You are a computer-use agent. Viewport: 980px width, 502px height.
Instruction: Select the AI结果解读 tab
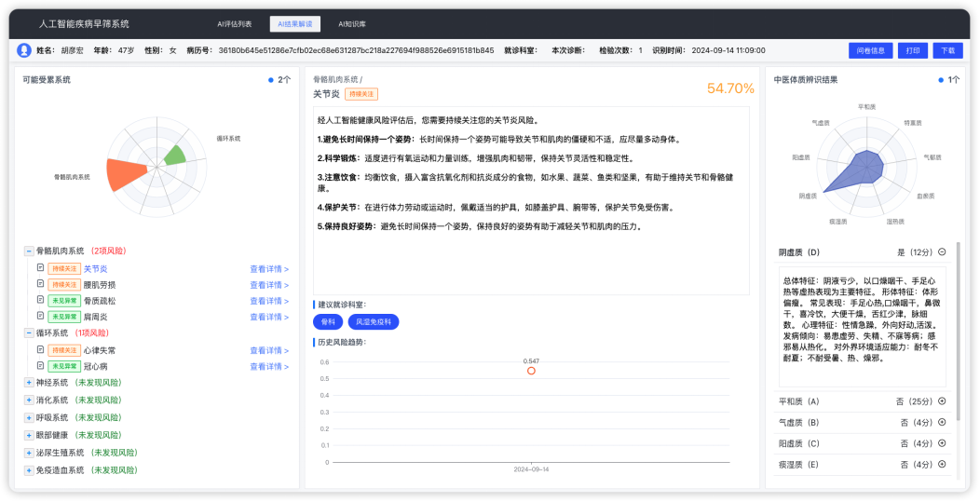tap(295, 24)
